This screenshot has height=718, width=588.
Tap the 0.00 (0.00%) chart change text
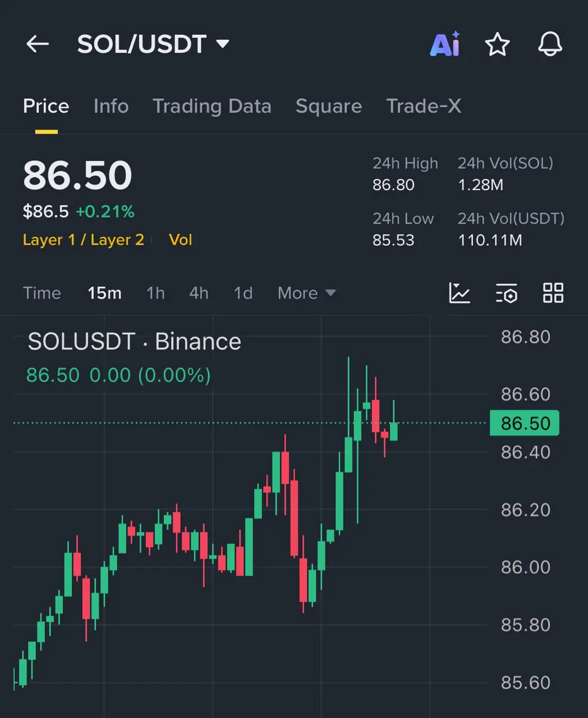pos(150,375)
